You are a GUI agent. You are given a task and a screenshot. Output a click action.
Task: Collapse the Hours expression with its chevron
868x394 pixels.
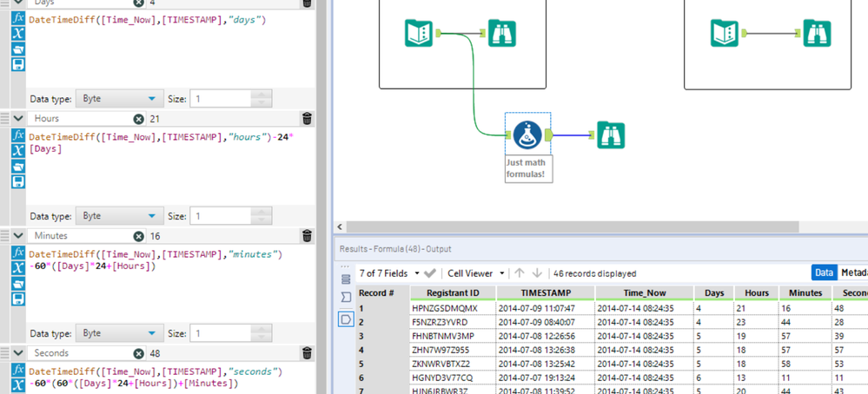pos(17,118)
